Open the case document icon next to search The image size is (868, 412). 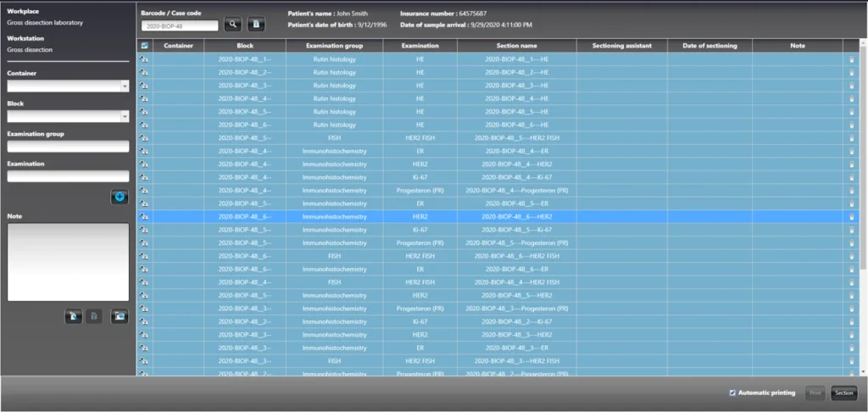256,24
